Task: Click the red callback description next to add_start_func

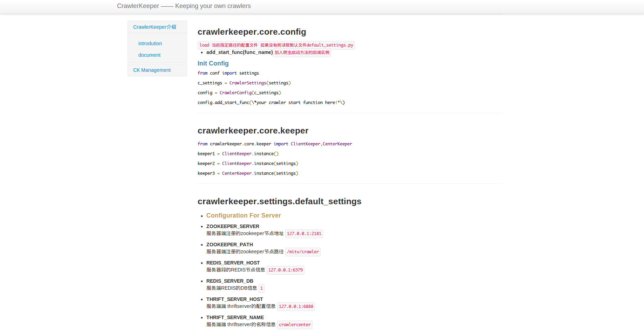Action: pyautogui.click(x=302, y=53)
